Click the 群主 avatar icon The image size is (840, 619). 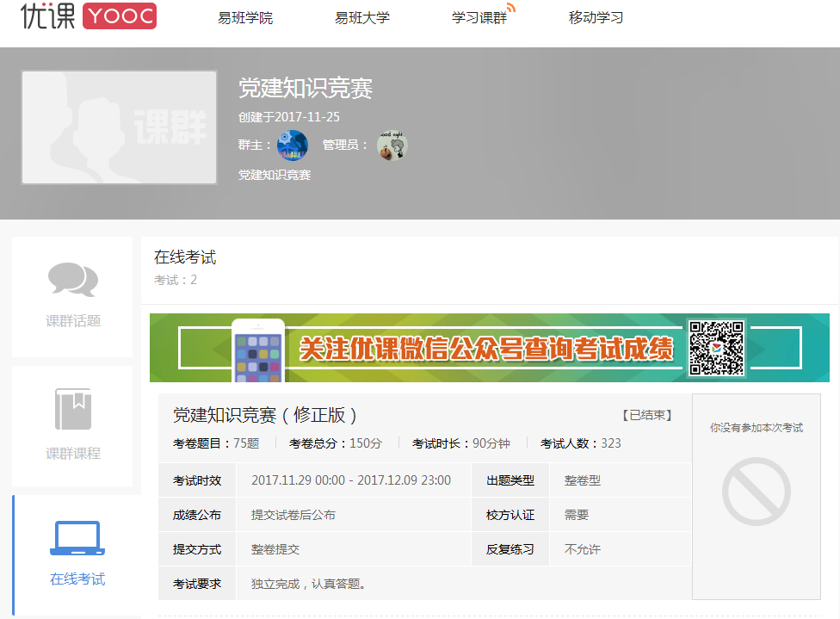[x=293, y=145]
